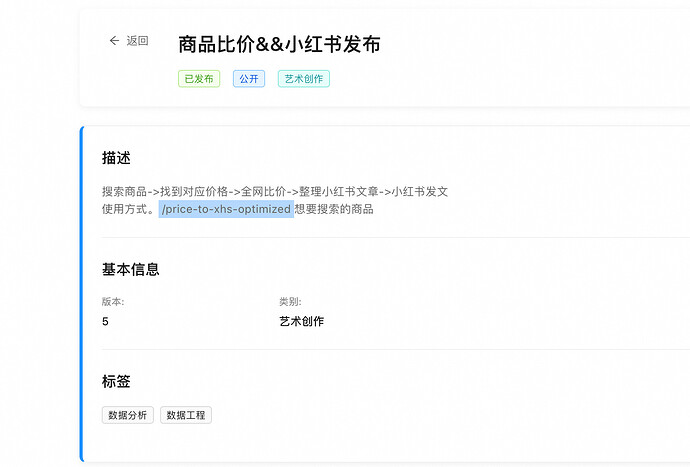Screen dimensions: 690x467
Task: Click the 使用方式 text in the description
Action: tap(127, 209)
